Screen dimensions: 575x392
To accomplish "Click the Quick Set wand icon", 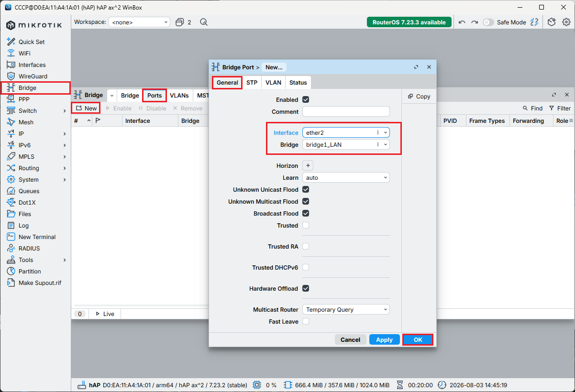I will (x=11, y=42).
